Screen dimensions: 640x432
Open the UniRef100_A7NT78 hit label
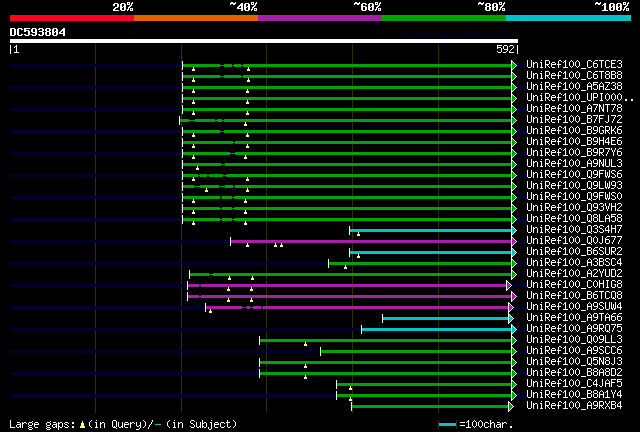(574, 109)
